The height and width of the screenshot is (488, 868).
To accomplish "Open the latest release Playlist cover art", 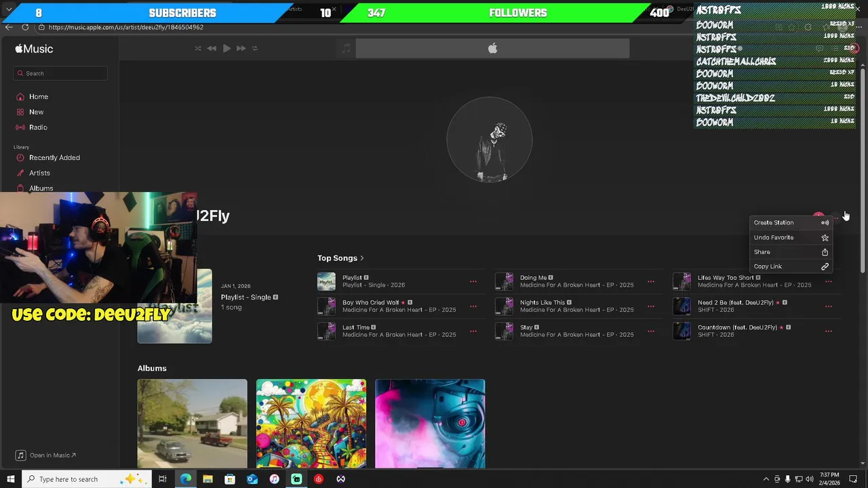I will (174, 306).
